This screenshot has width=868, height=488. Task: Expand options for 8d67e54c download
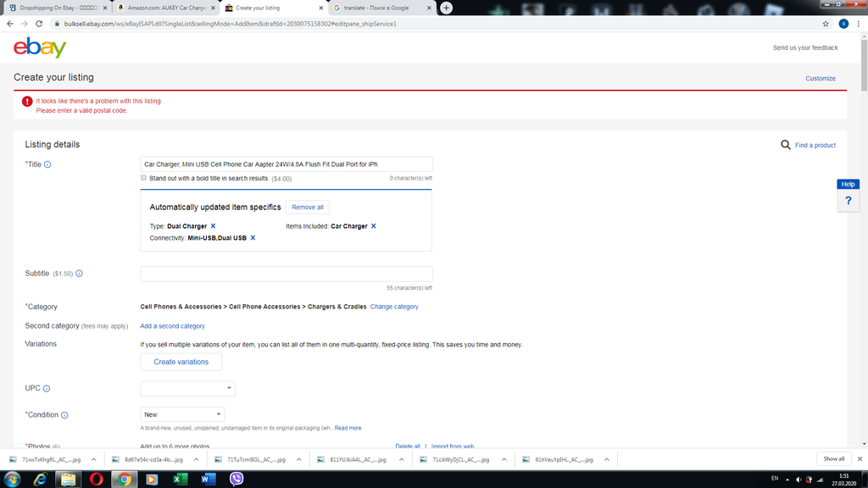196,459
